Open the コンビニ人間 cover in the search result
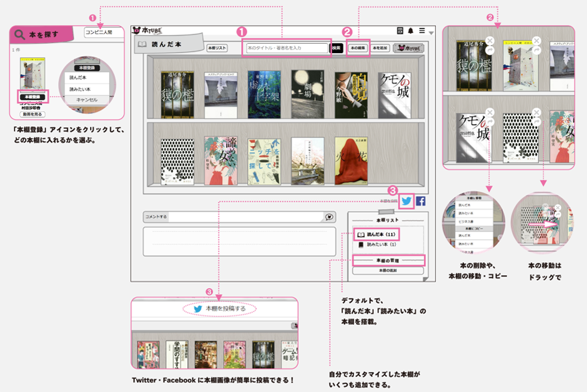The width and height of the screenshot is (587, 392). click(x=32, y=74)
